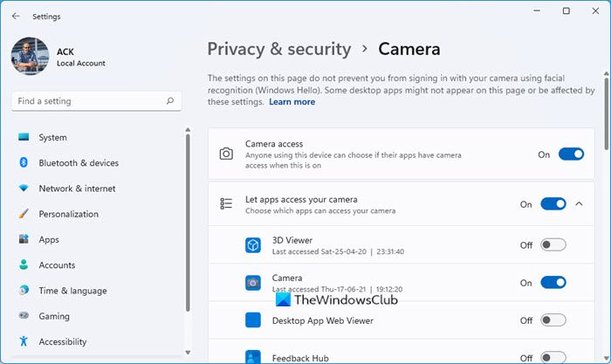The height and width of the screenshot is (364, 611).
Task: Click the 3D Viewer app icon
Action: (252, 245)
